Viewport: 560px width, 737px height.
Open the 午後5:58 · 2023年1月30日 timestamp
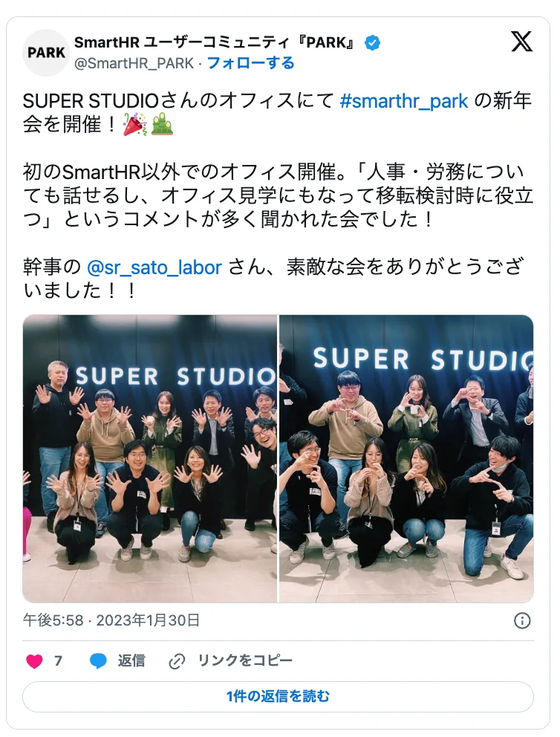pyautogui.click(x=111, y=620)
